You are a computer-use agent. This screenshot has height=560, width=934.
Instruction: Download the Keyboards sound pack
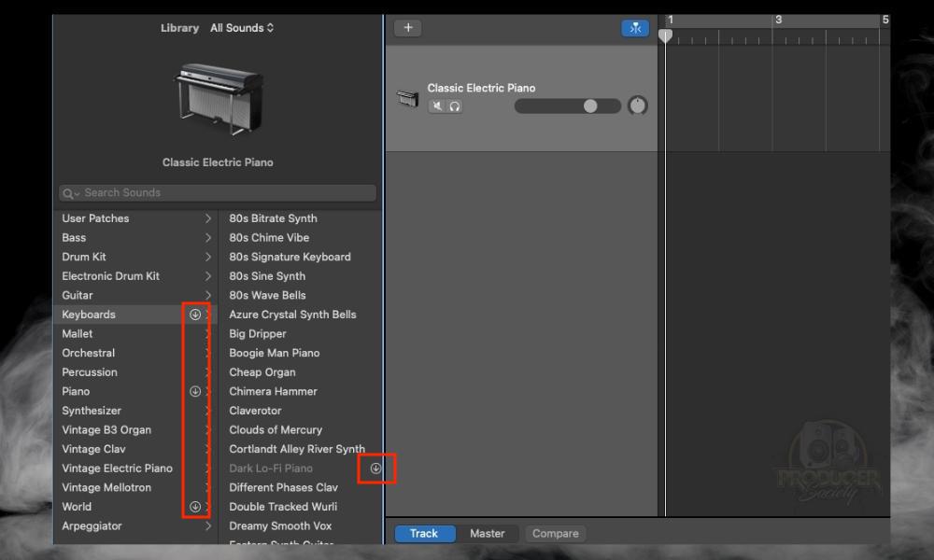coord(194,315)
